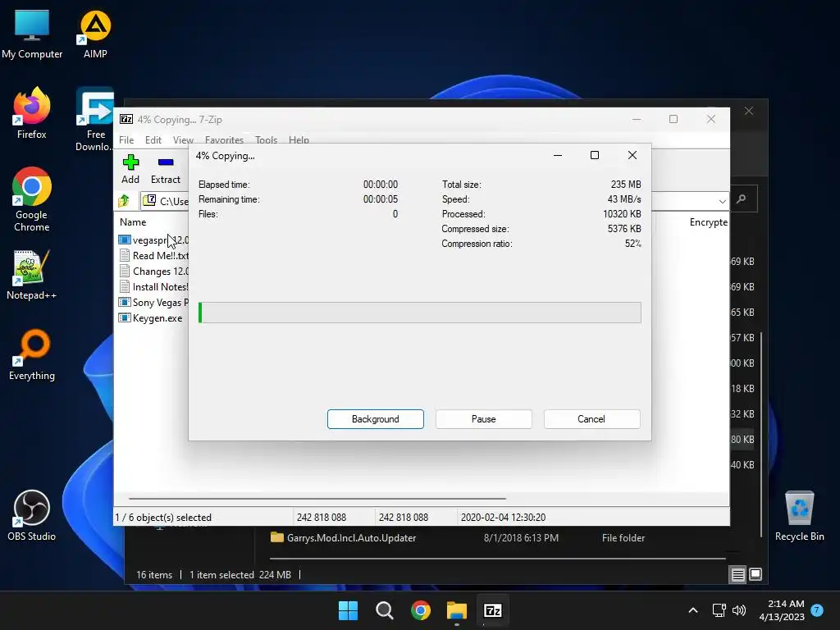The image size is (840, 630).
Task: Select the Changes 12.0 file
Action: click(x=153, y=271)
